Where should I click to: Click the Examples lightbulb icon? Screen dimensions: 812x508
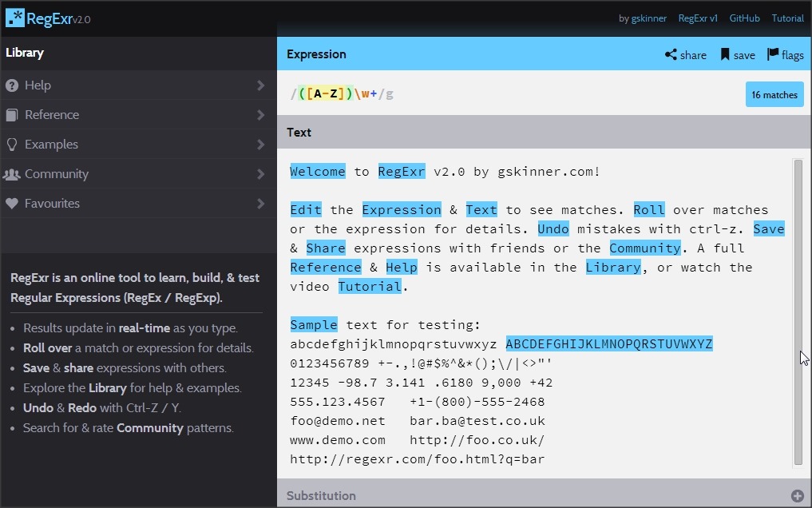(x=11, y=145)
